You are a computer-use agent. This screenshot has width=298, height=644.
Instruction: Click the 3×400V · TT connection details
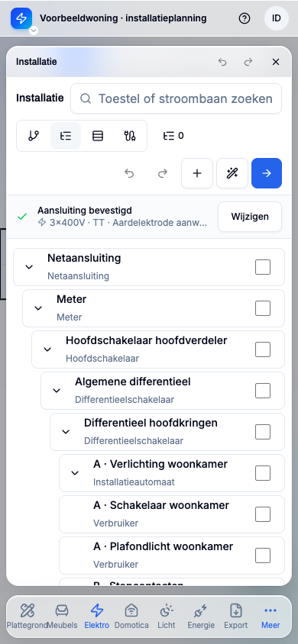click(122, 223)
